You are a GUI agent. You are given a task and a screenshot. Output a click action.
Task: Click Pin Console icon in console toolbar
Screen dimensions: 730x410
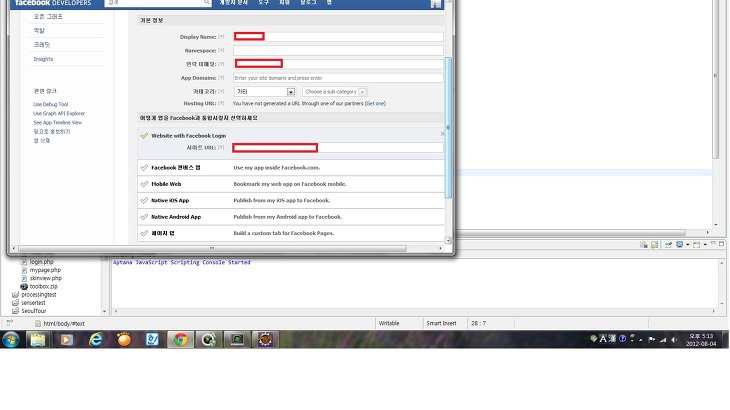click(668, 245)
